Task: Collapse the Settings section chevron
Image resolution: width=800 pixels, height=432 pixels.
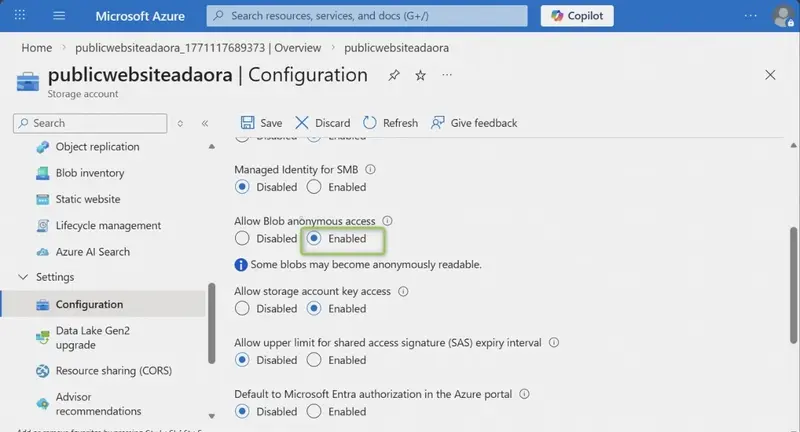Action: [23, 277]
